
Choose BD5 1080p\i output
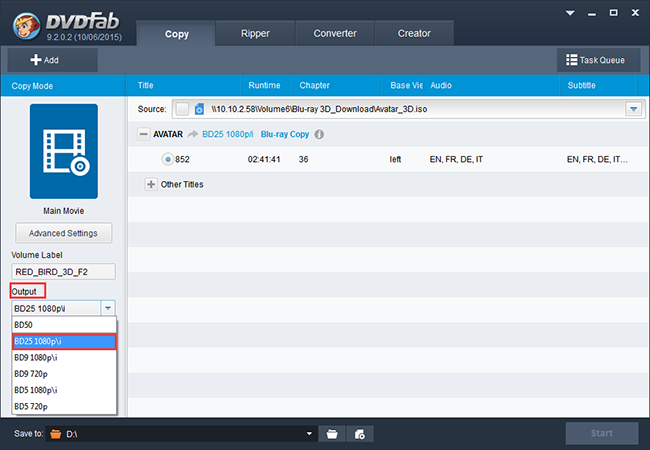pos(64,390)
